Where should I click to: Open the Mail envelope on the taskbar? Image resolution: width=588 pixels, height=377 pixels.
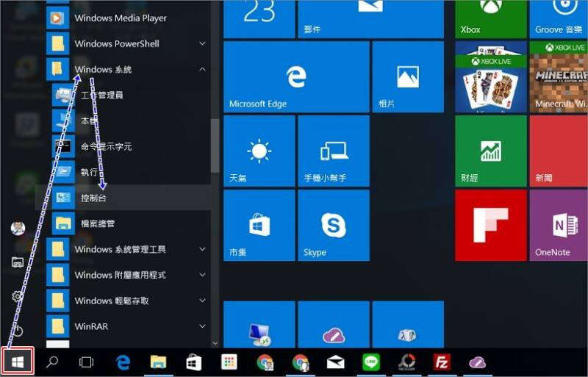tap(336, 362)
